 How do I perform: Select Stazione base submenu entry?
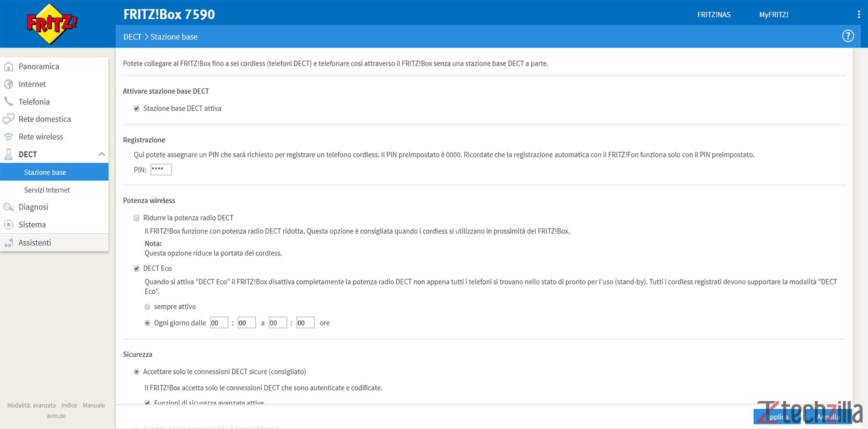pyautogui.click(x=54, y=172)
